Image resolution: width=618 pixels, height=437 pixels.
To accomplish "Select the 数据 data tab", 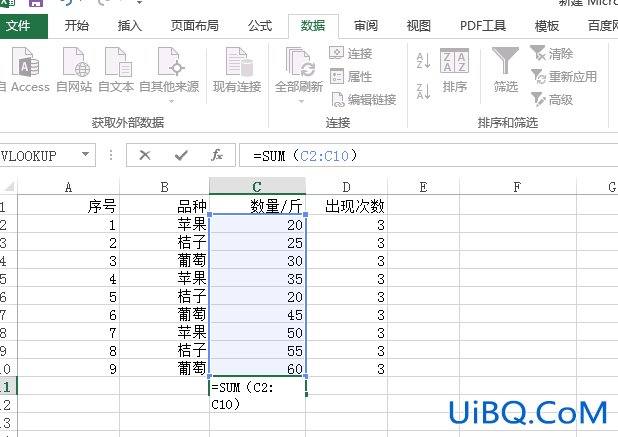I will [x=313, y=26].
